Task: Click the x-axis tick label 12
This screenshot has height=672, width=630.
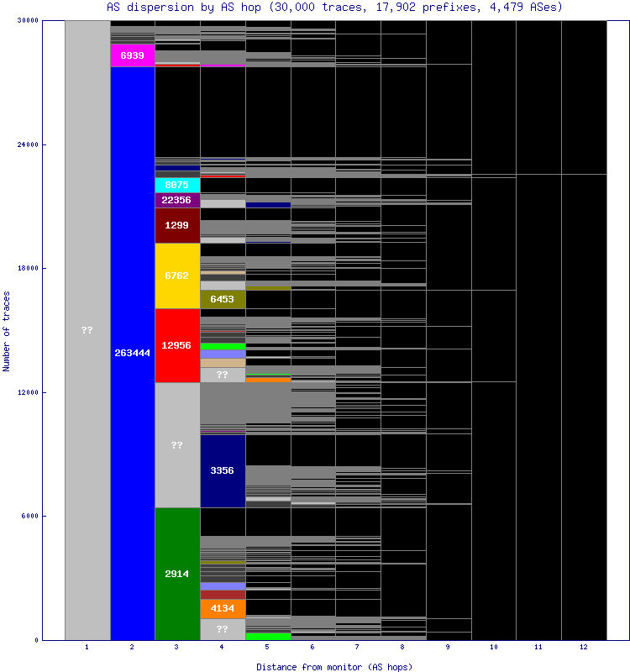Action: pyautogui.click(x=584, y=647)
